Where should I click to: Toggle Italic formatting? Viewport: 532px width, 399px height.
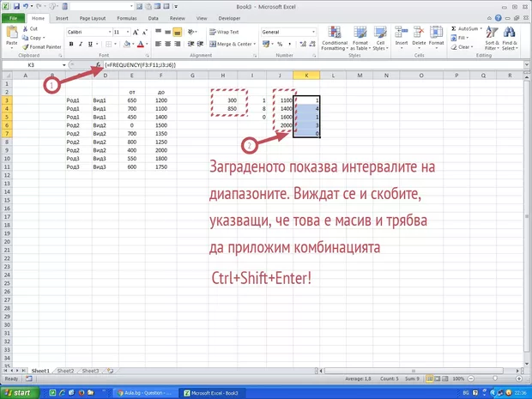pos(81,44)
